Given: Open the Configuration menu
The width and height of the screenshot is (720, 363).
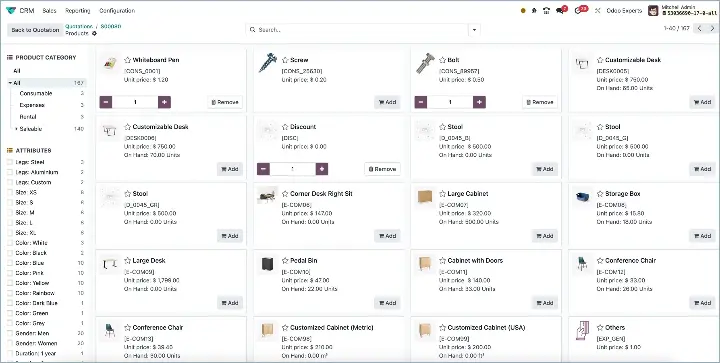Looking at the screenshot, I should [x=117, y=11].
